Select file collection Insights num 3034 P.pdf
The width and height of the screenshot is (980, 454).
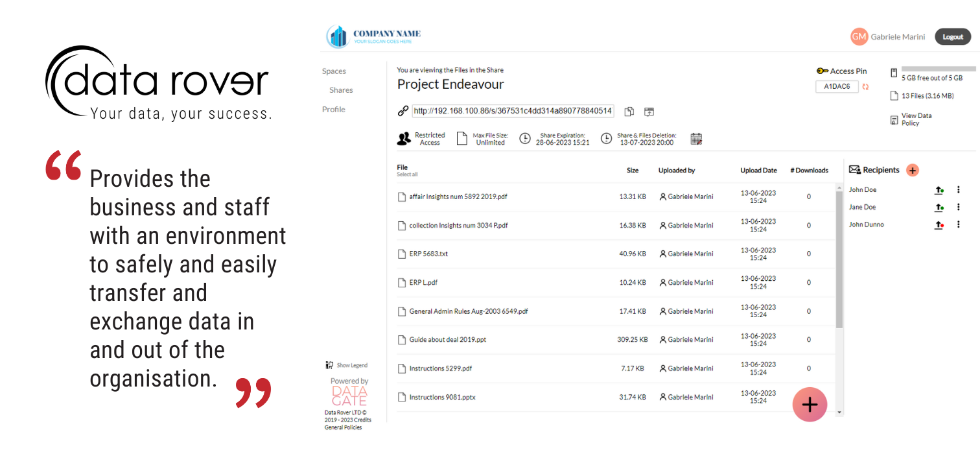pyautogui.click(x=458, y=226)
